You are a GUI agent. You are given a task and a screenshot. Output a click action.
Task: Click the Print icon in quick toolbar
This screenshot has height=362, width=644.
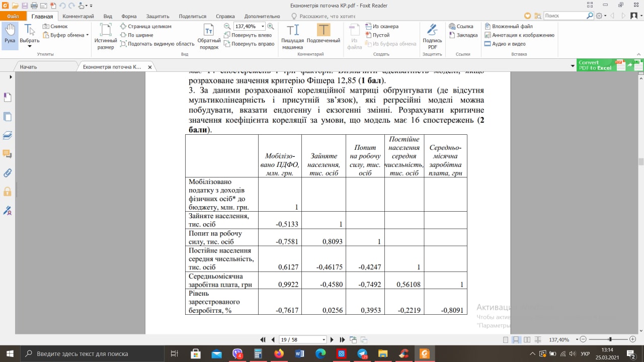[x=34, y=6]
